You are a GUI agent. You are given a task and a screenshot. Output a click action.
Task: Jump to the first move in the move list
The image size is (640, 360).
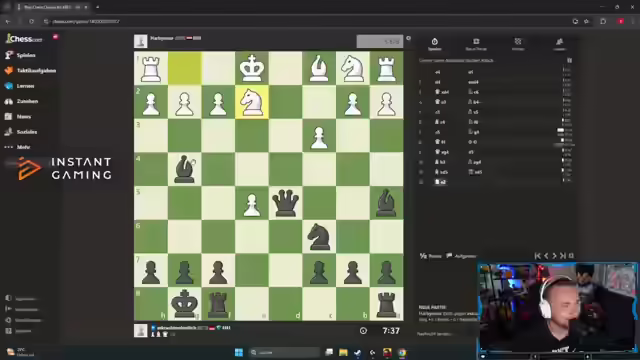click(538, 256)
